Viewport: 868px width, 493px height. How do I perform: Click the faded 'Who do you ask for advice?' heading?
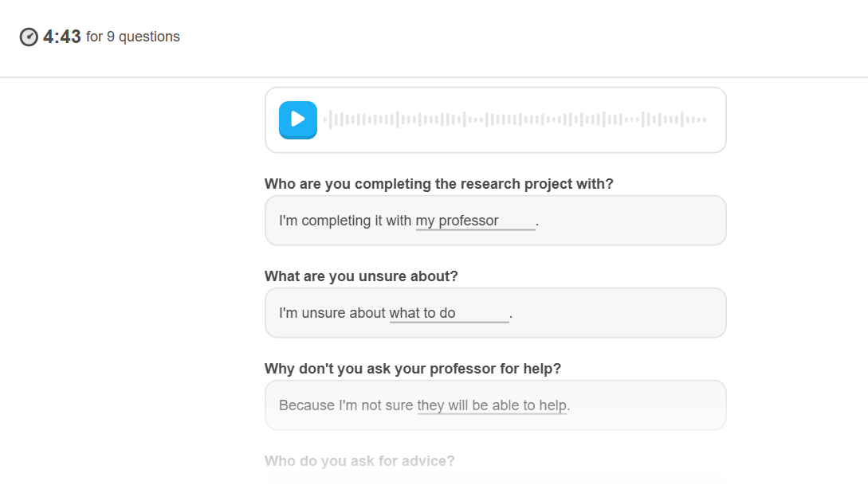(359, 461)
